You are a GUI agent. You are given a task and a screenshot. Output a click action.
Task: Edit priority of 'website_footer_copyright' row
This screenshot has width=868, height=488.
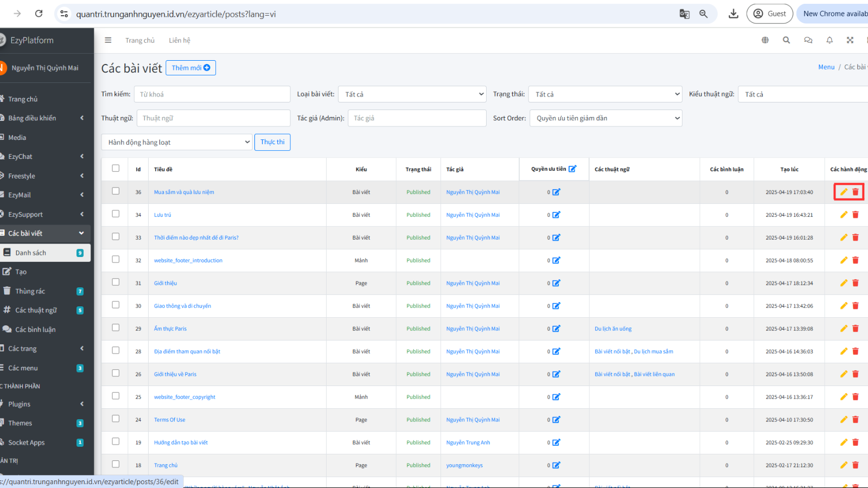556,397
